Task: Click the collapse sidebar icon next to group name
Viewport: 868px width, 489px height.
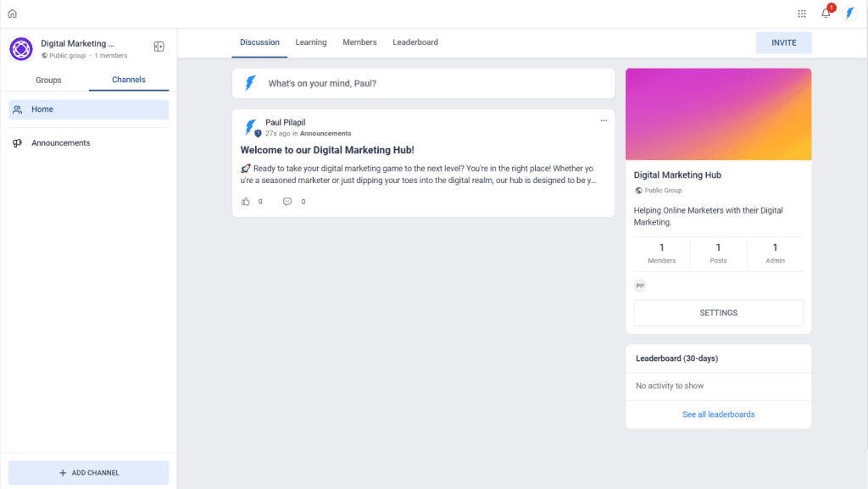Action: click(x=159, y=47)
